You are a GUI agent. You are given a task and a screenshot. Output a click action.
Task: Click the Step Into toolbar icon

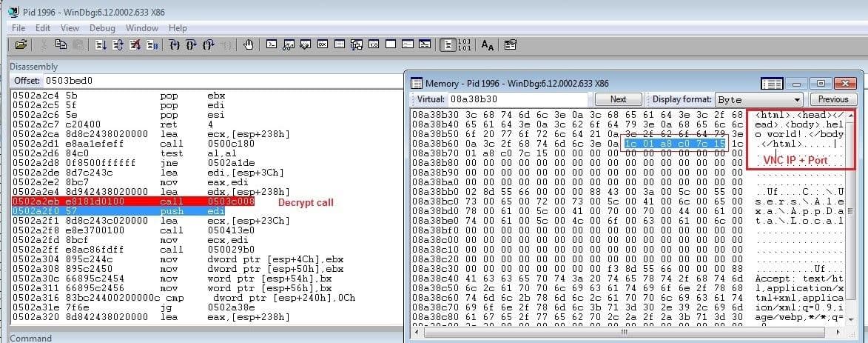pos(175,44)
